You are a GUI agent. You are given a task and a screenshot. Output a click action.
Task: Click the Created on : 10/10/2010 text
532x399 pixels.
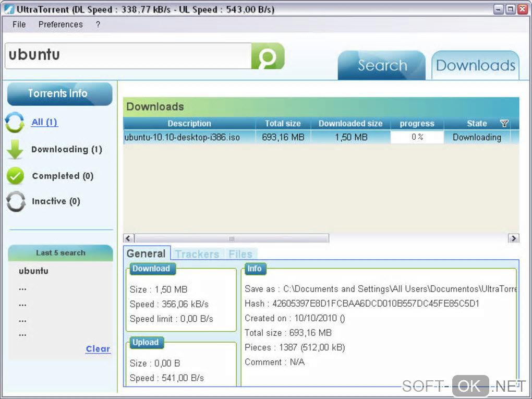[x=295, y=318]
